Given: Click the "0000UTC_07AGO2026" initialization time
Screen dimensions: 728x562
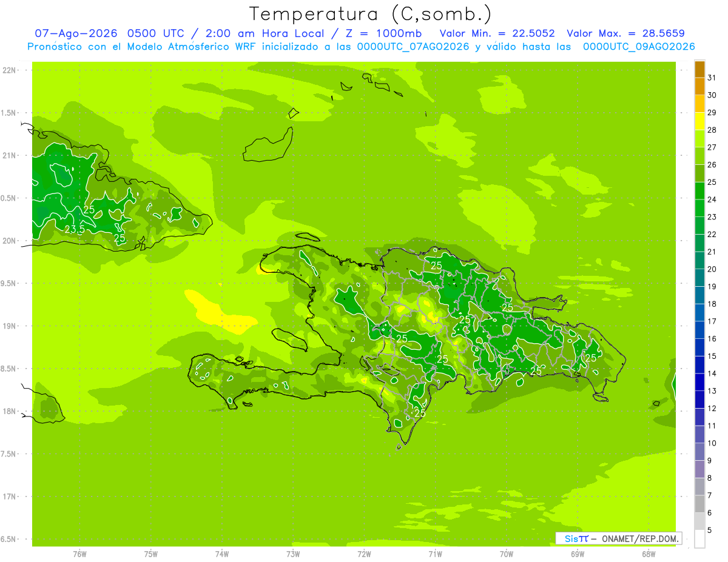Looking at the screenshot, I should pos(414,47).
